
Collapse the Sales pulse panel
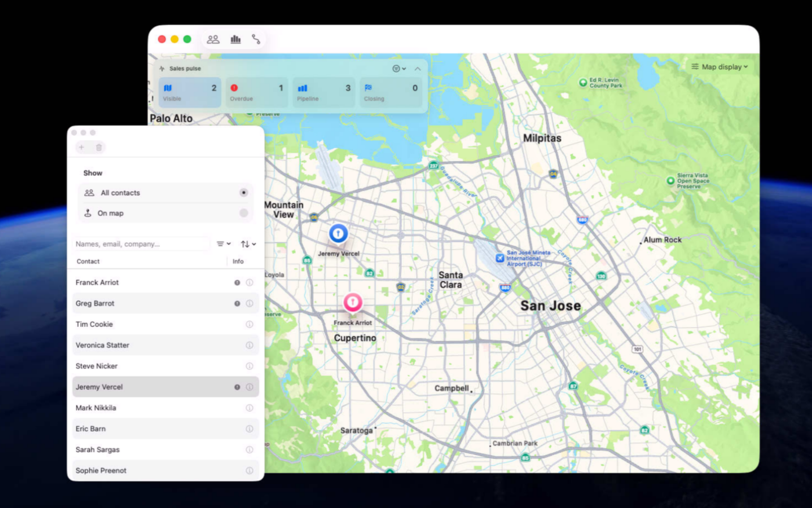click(418, 69)
